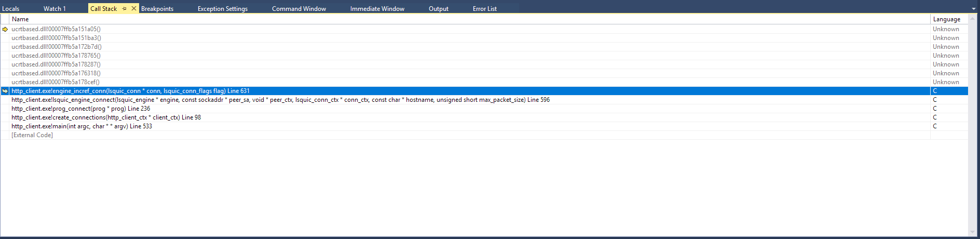This screenshot has height=239, width=980.
Task: Click C language cell of main row
Action: click(x=935, y=126)
